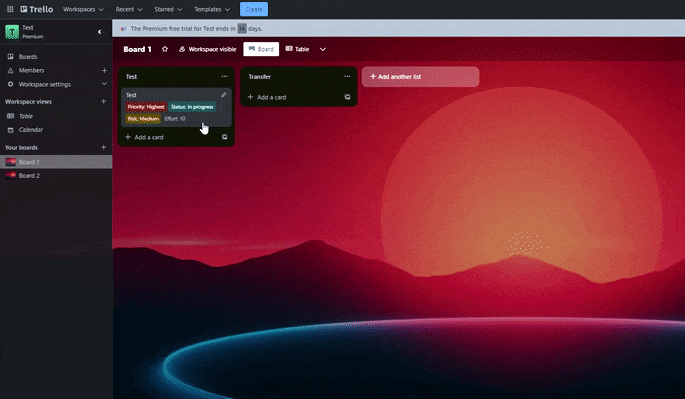The image size is (685, 399).
Task: Open the Workspaces dropdown menu
Action: pyautogui.click(x=83, y=9)
